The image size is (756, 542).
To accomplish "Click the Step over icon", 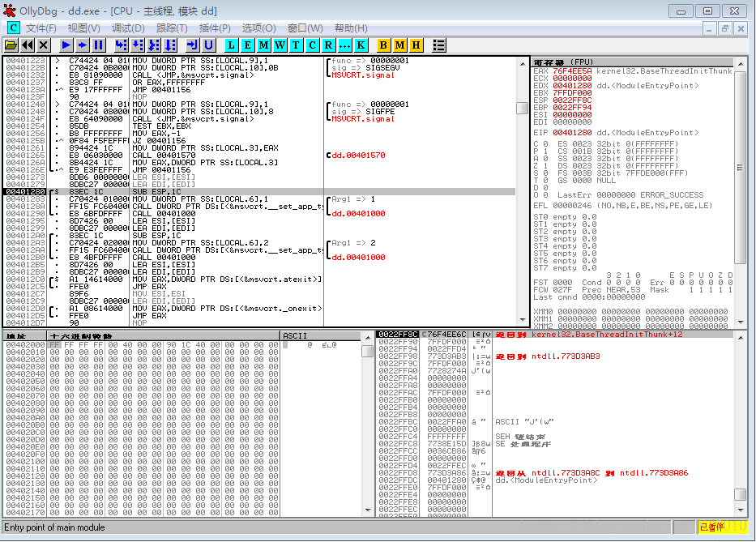I will tap(138, 45).
